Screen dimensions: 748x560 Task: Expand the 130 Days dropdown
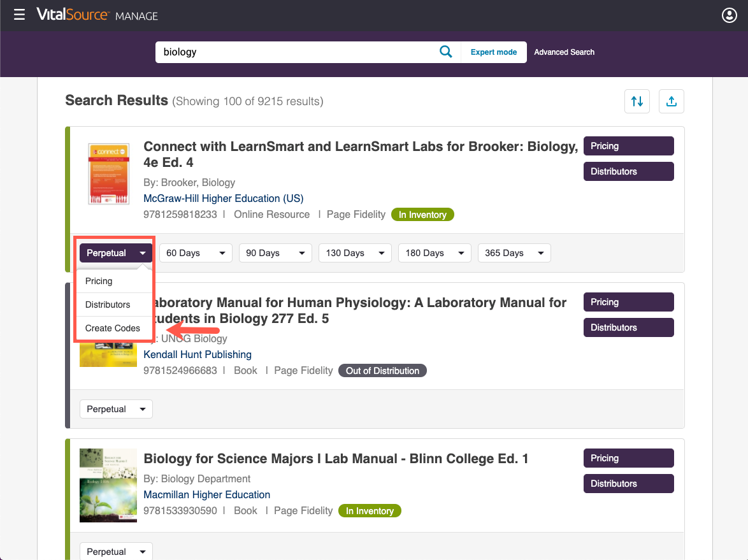[355, 253]
